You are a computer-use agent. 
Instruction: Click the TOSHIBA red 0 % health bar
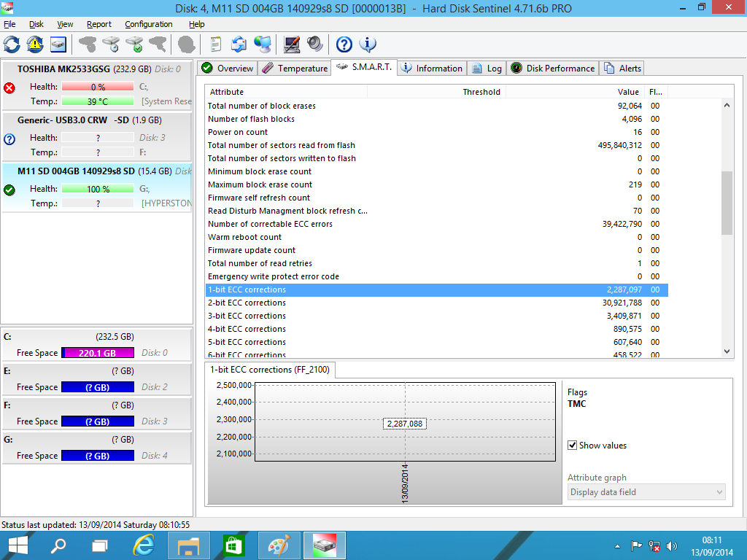(98, 87)
